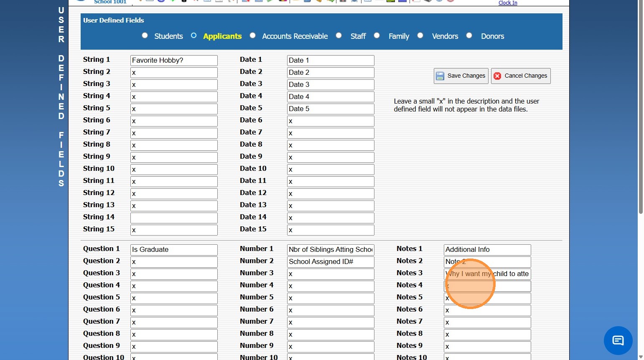Select the Date 8 text field
This screenshot has width=644, height=360.
(331, 145)
